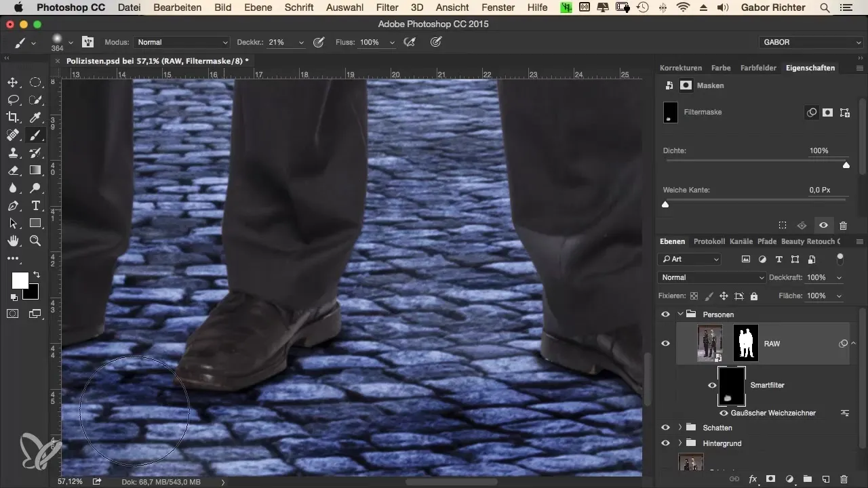Select the Move tool
This screenshot has height=488, width=868.
click(x=12, y=83)
